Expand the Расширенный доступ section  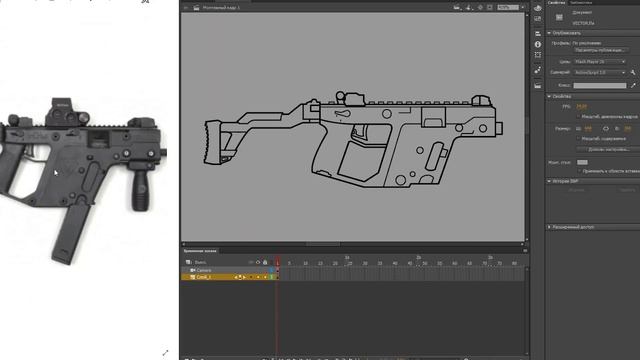click(549, 227)
